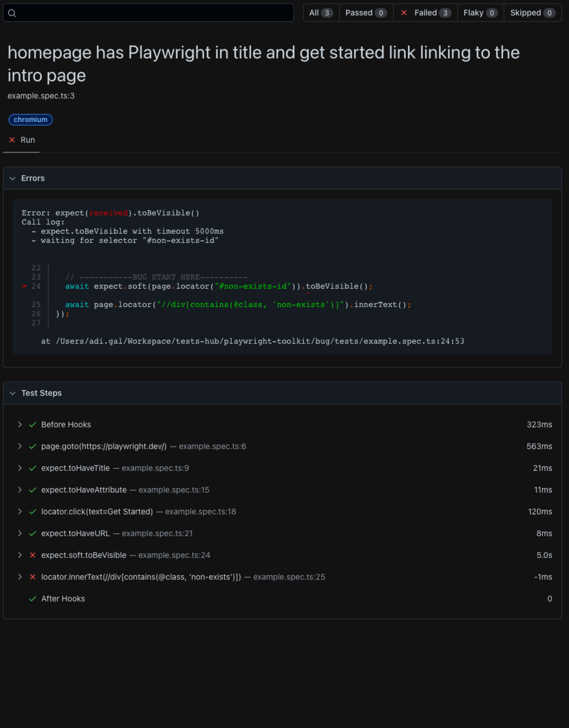Image resolution: width=569 pixels, height=728 pixels.
Task: Click green check icon of After Hooks
Action: pos(33,599)
